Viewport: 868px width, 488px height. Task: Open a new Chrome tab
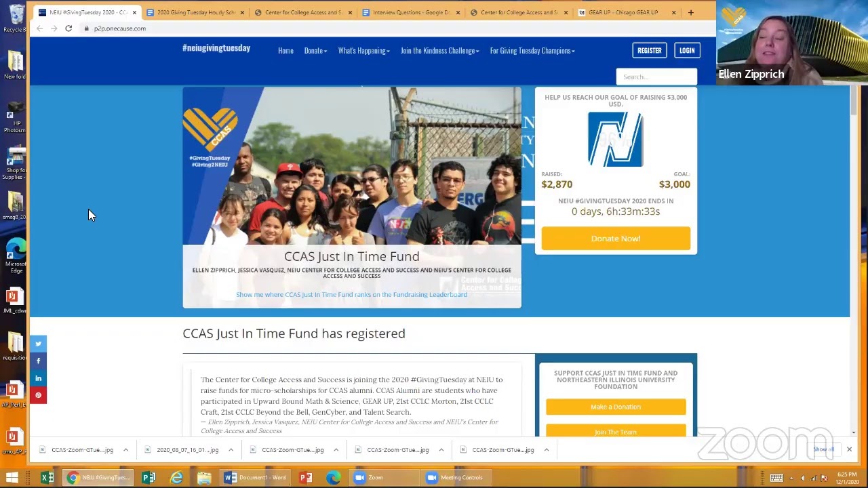[690, 12]
